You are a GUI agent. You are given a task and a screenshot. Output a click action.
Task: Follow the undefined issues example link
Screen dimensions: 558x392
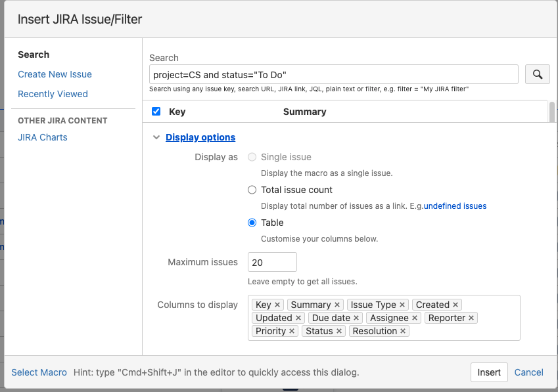(455, 206)
